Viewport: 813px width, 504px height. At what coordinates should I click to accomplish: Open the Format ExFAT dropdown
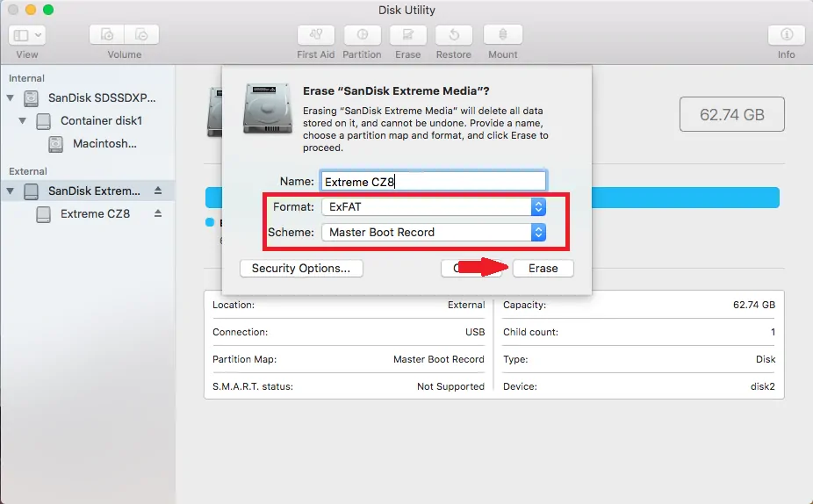(434, 207)
